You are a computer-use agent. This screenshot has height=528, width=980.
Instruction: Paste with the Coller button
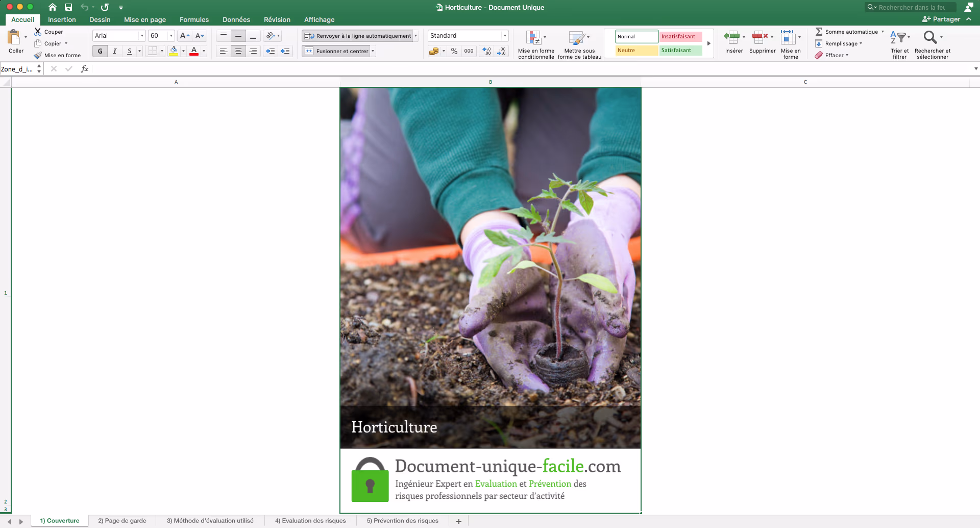click(16, 41)
